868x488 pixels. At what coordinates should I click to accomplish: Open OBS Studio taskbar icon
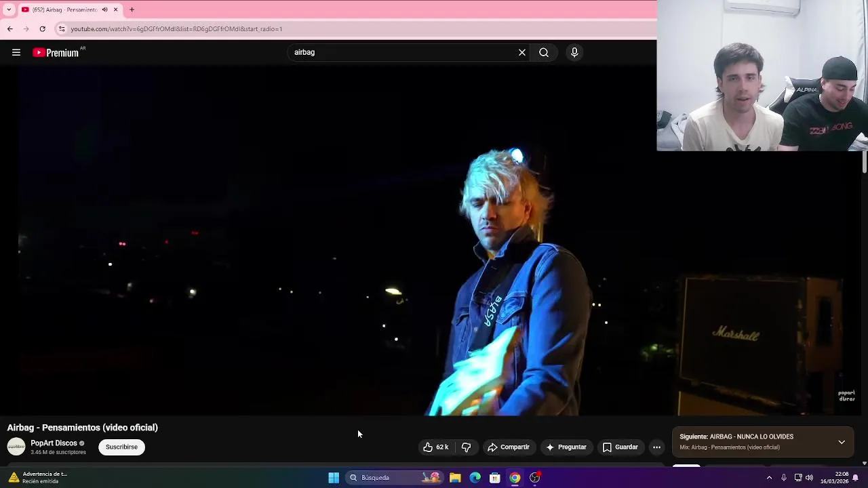(535, 478)
